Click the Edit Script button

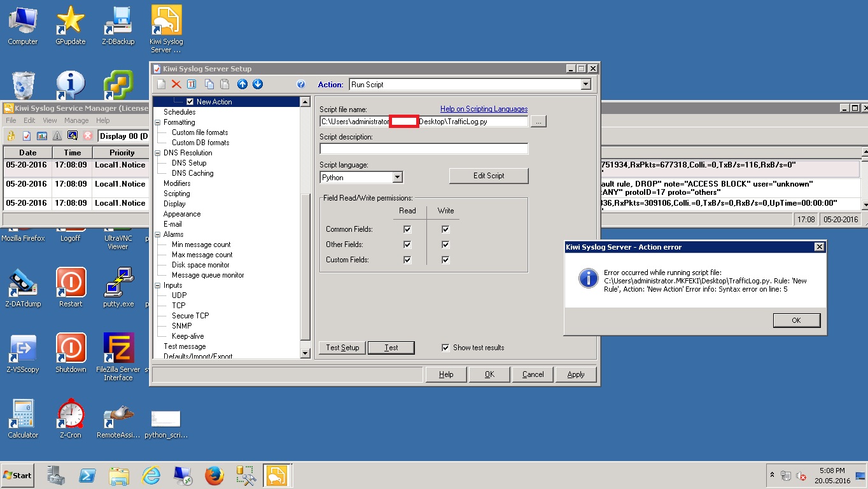pos(489,176)
